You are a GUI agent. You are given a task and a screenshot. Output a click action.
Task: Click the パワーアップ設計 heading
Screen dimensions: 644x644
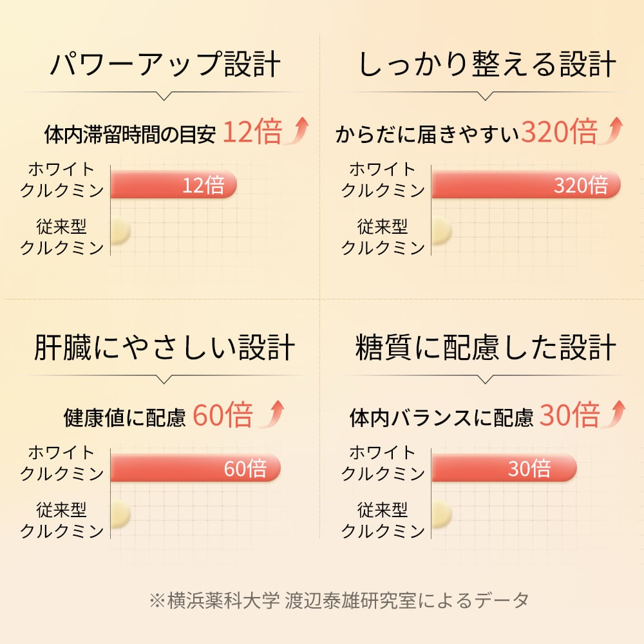[165, 66]
